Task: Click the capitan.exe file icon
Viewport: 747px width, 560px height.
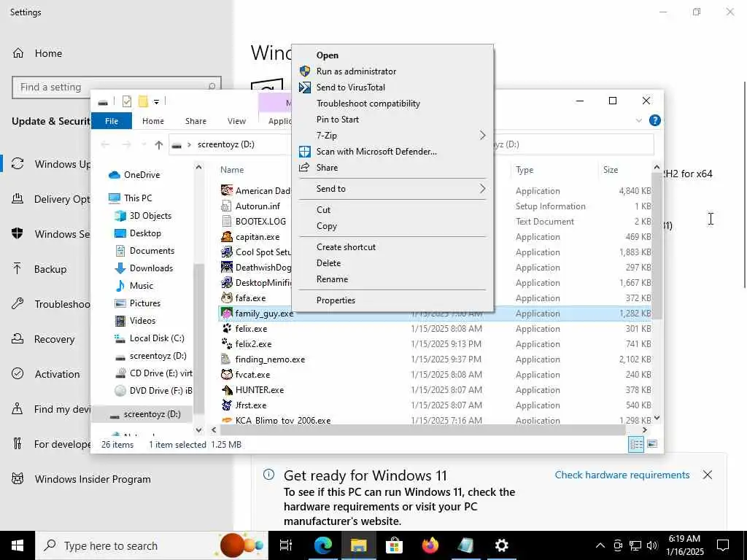Action: click(x=227, y=237)
